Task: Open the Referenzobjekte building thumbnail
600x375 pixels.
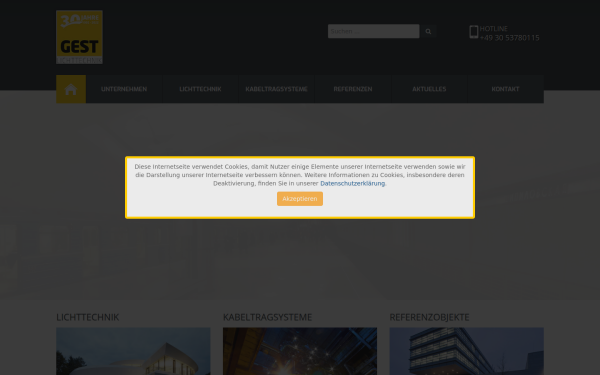Action: click(466, 351)
